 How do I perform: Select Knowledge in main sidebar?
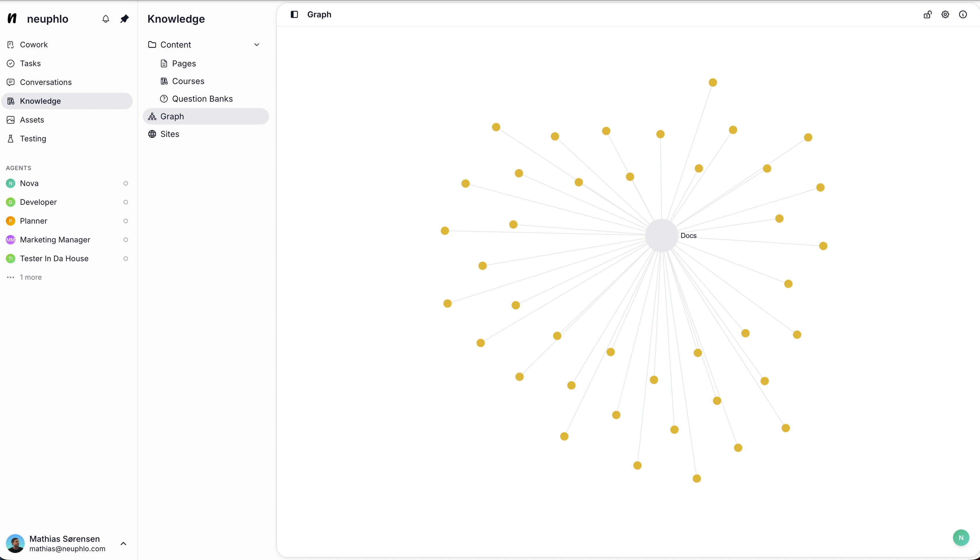[x=67, y=101]
